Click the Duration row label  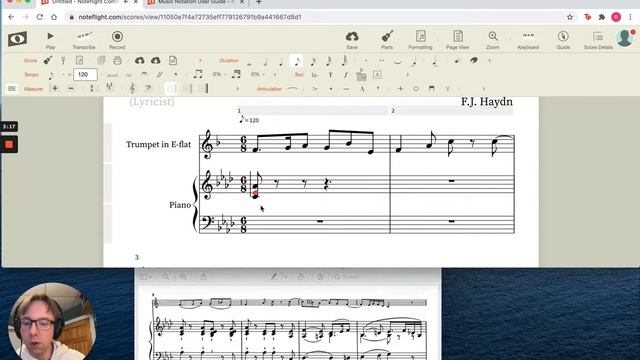click(x=229, y=60)
